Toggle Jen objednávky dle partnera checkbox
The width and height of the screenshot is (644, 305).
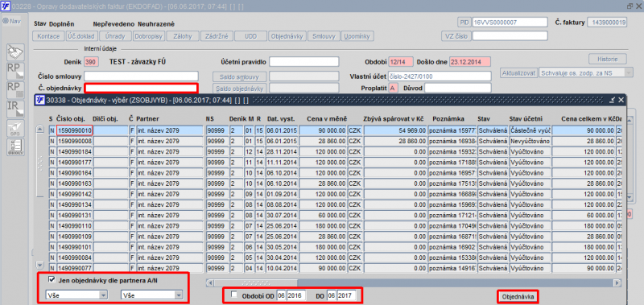52,279
